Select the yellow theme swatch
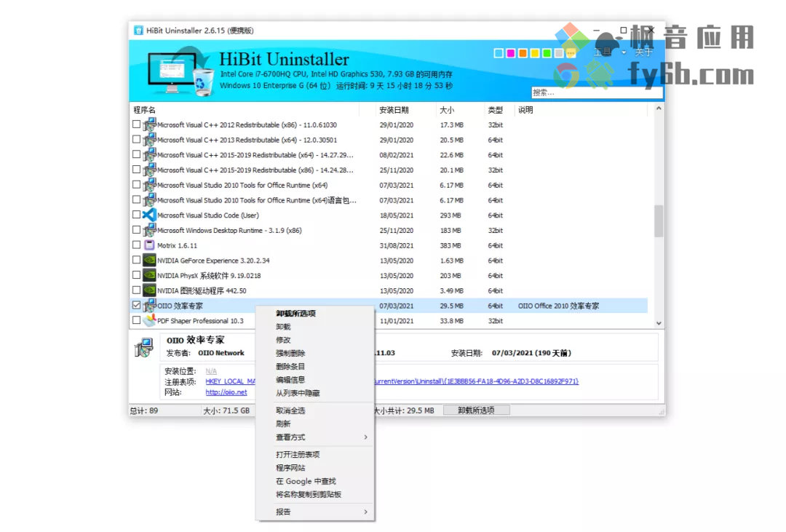This screenshot has height=532, width=786. (534, 53)
